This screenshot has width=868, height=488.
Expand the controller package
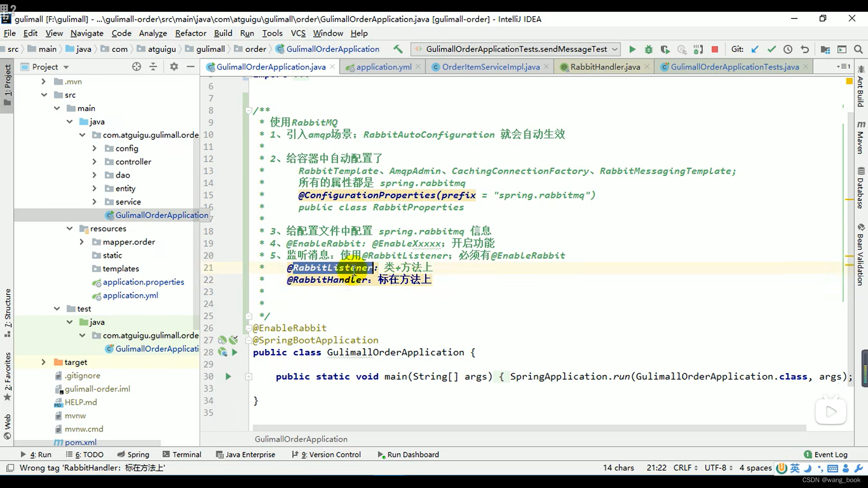click(94, 162)
